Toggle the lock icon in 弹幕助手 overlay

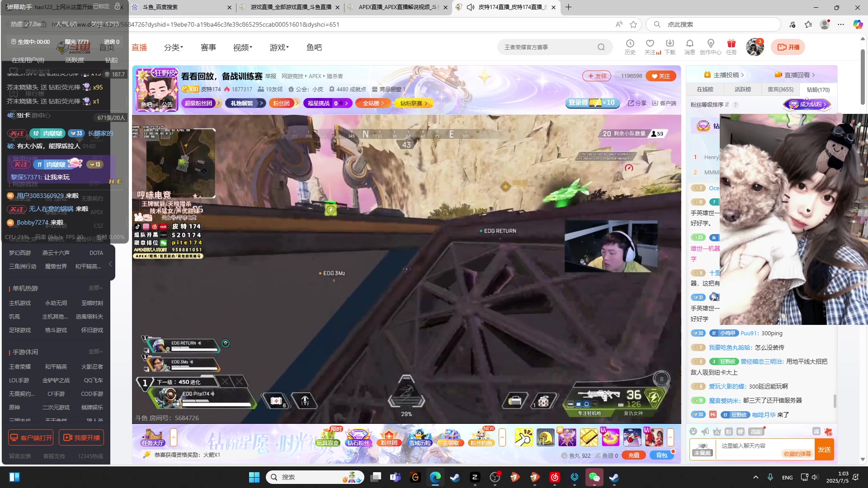click(118, 6)
